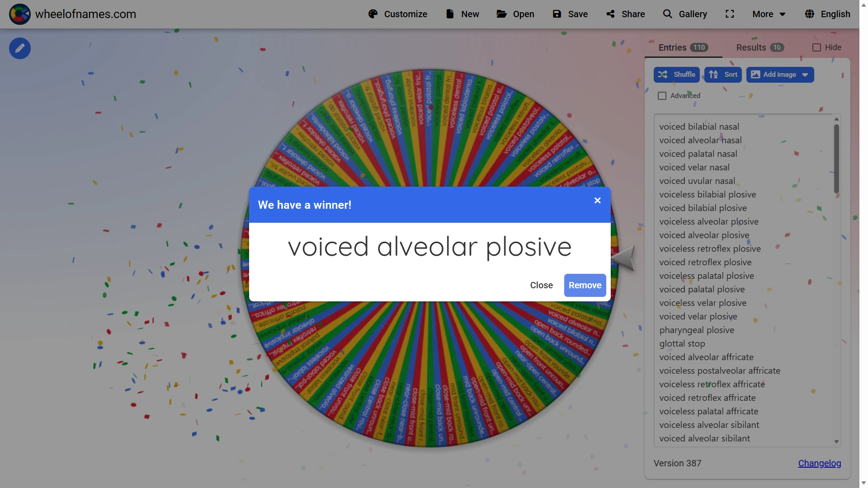Open the English language selector

point(827,14)
